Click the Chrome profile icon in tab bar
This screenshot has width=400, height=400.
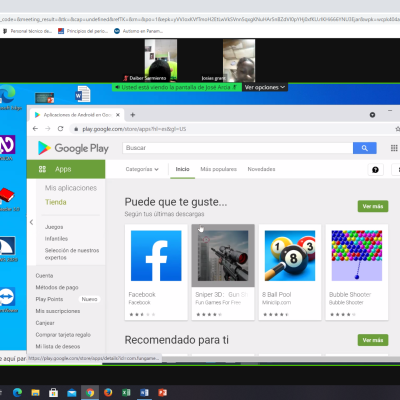click(x=372, y=115)
